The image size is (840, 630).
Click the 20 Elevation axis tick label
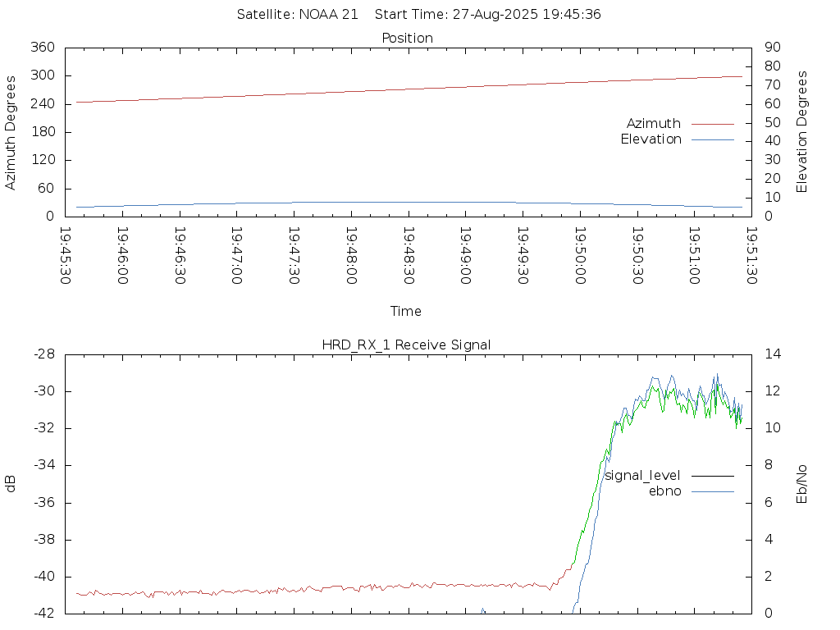point(773,178)
